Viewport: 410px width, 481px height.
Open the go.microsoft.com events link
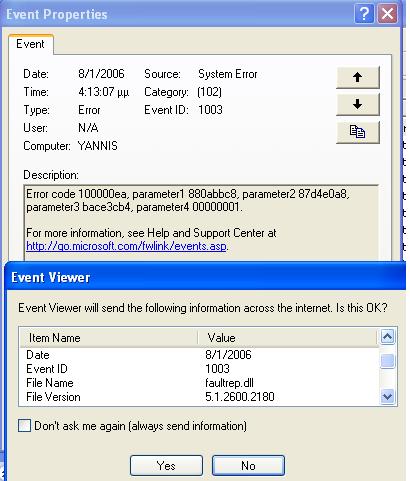point(126,246)
